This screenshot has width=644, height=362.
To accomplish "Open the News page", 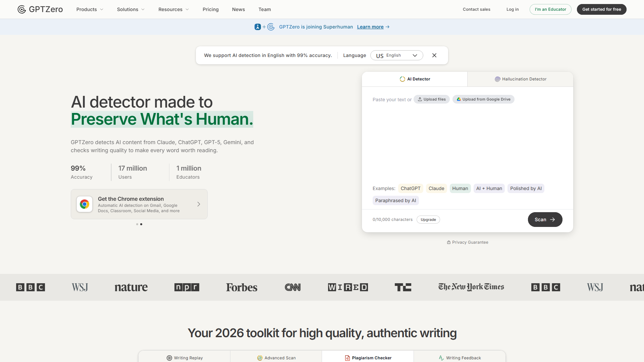I will pyautogui.click(x=238, y=9).
